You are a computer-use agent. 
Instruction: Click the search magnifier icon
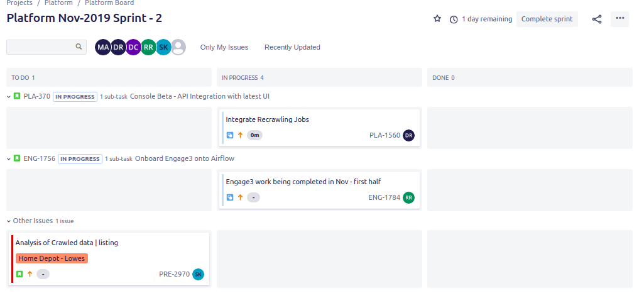79,47
